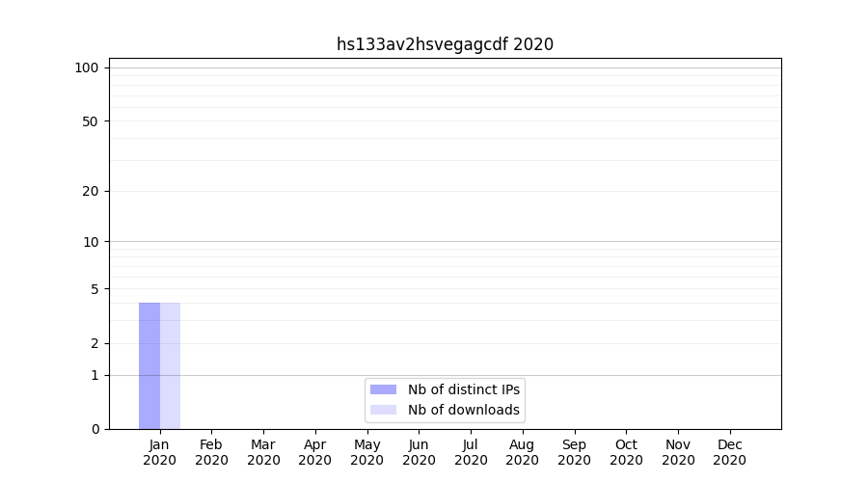Click the chart title hs133av2hsvegagcdf 2020
The image size is (868, 482).
(x=445, y=44)
